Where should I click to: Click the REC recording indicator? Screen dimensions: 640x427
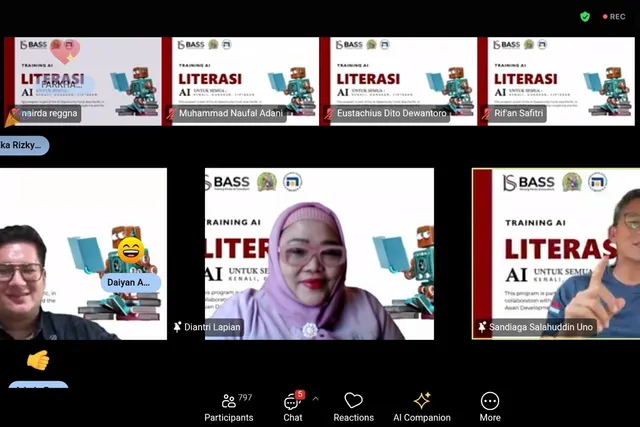point(614,17)
